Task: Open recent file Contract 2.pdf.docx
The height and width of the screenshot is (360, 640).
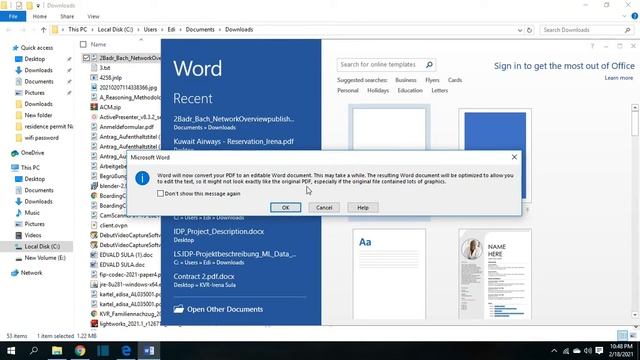Action: pyautogui.click(x=204, y=280)
